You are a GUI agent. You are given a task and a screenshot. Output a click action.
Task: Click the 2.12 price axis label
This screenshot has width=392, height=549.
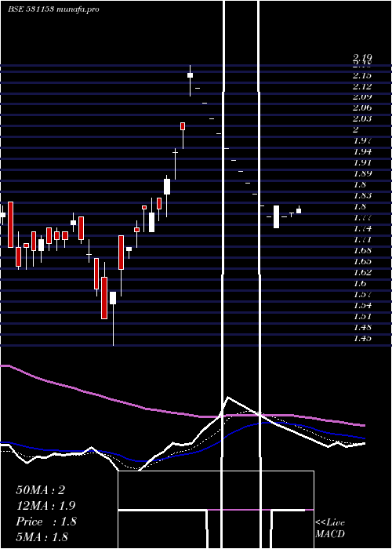362,86
